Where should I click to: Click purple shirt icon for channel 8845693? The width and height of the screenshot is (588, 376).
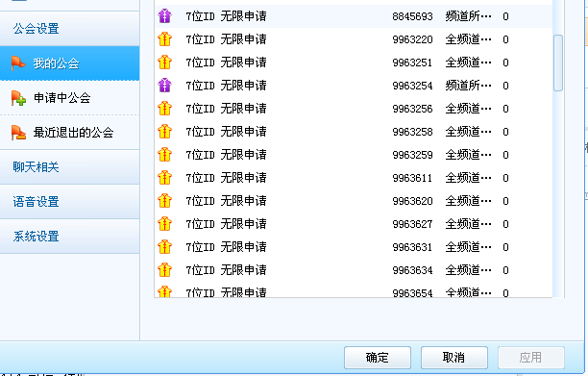pyautogui.click(x=164, y=16)
